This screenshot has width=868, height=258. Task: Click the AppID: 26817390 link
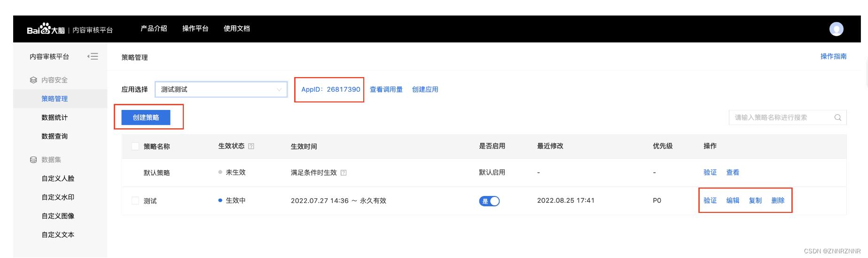click(x=331, y=89)
